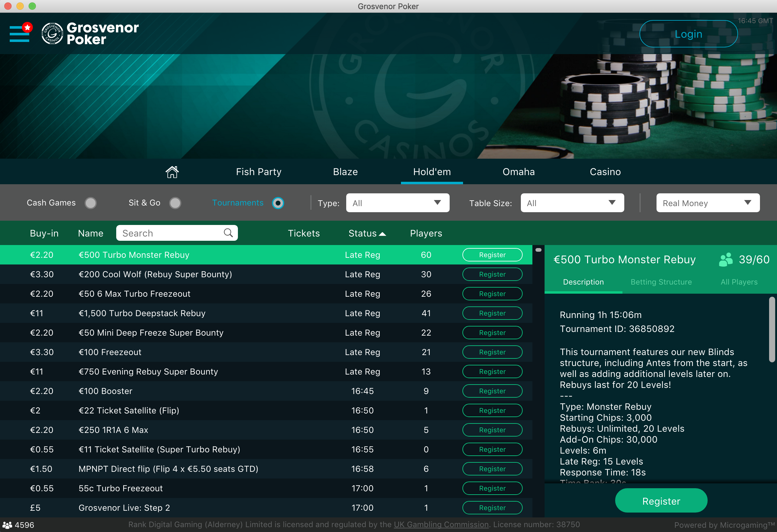Go to the Home lobby icon

point(172,172)
